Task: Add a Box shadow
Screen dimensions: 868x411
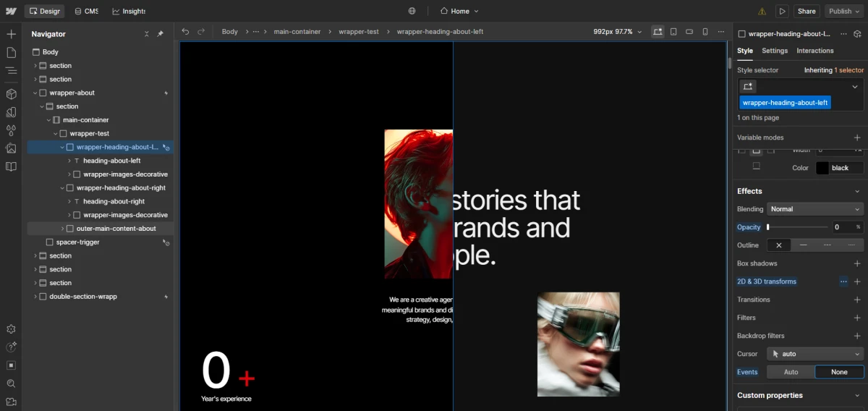Action: 857,263
